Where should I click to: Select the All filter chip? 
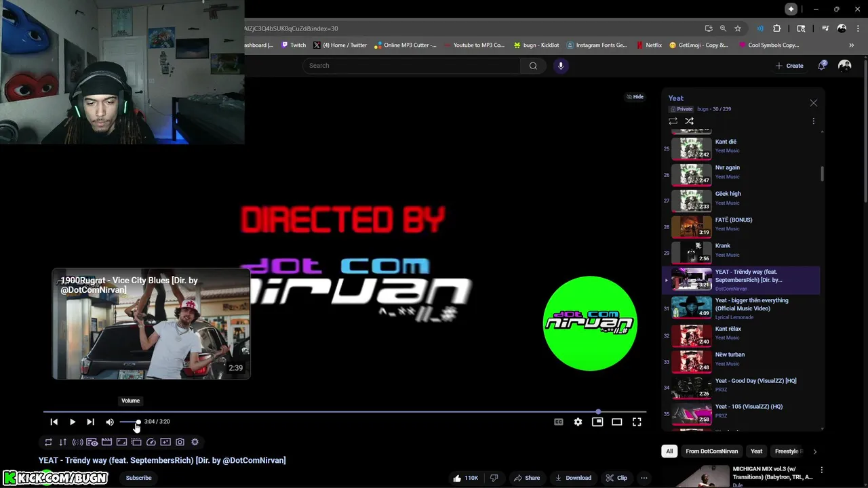click(x=669, y=451)
